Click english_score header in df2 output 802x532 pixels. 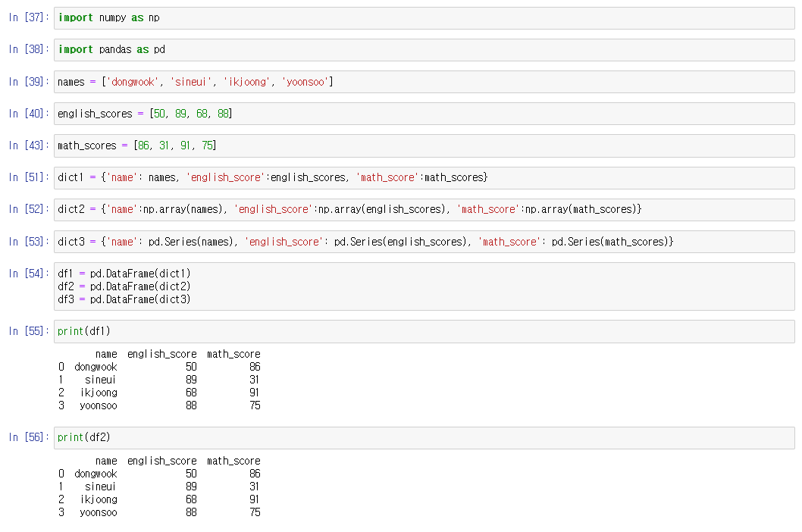(162, 461)
